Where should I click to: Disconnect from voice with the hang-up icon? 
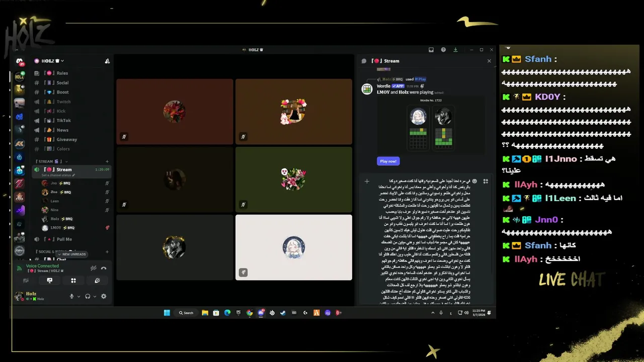tap(104, 268)
